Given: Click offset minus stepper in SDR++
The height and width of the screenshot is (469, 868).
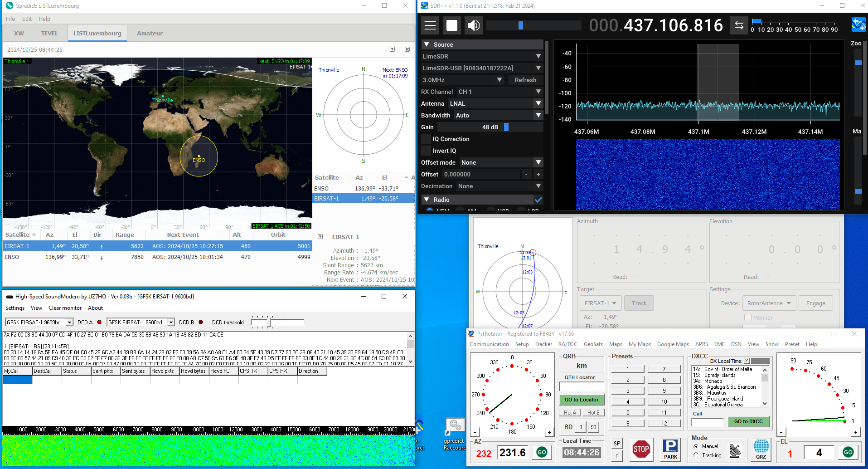Looking at the screenshot, I should click(526, 174).
